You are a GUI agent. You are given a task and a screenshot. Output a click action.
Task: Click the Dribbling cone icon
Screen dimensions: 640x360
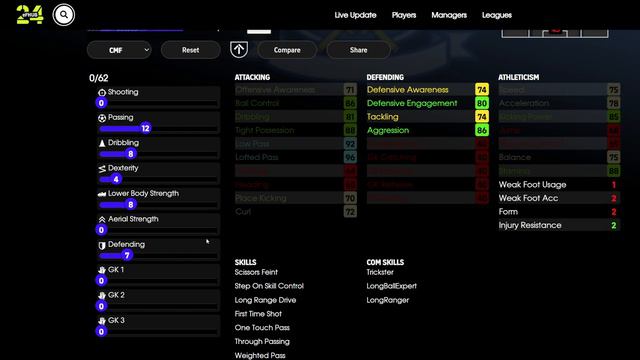click(x=102, y=143)
